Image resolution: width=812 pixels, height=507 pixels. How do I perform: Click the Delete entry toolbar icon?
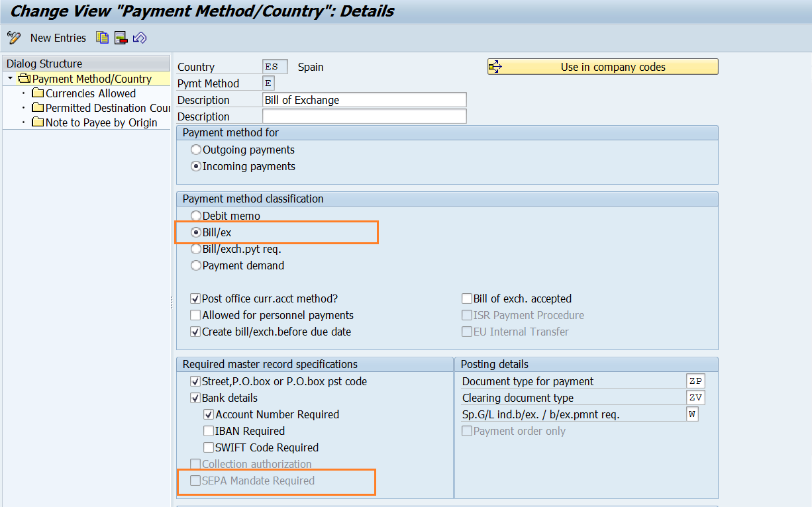(x=121, y=38)
